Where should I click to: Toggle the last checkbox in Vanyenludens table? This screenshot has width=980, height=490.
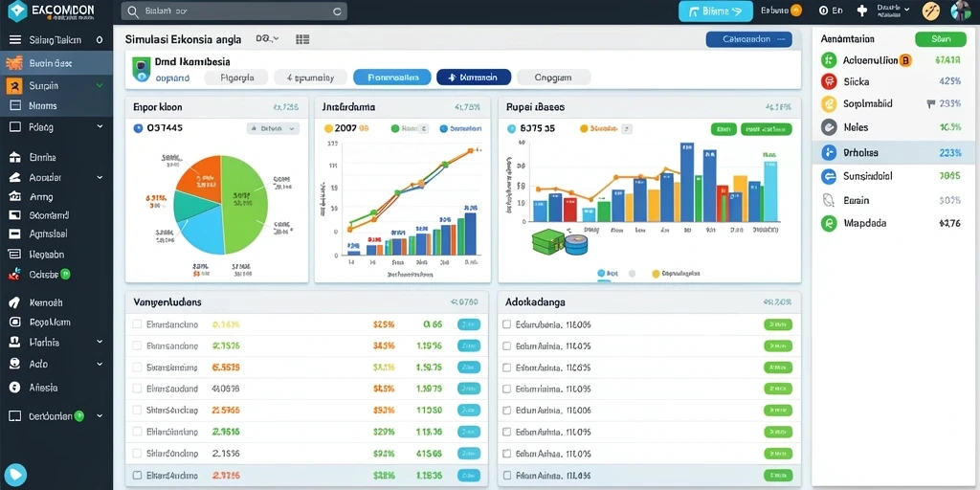click(x=137, y=475)
